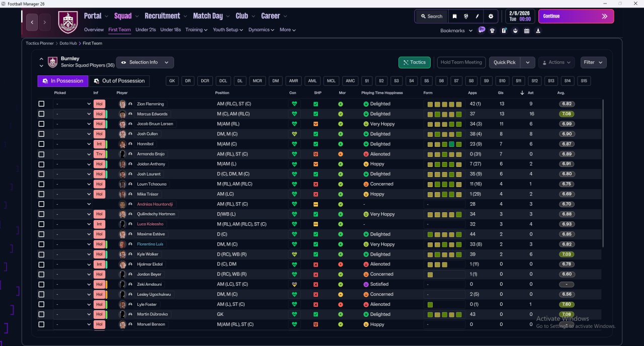Screen dimensions: 644x346
Task: Open the messages inbox with 9+ badge
Action: pos(481,30)
